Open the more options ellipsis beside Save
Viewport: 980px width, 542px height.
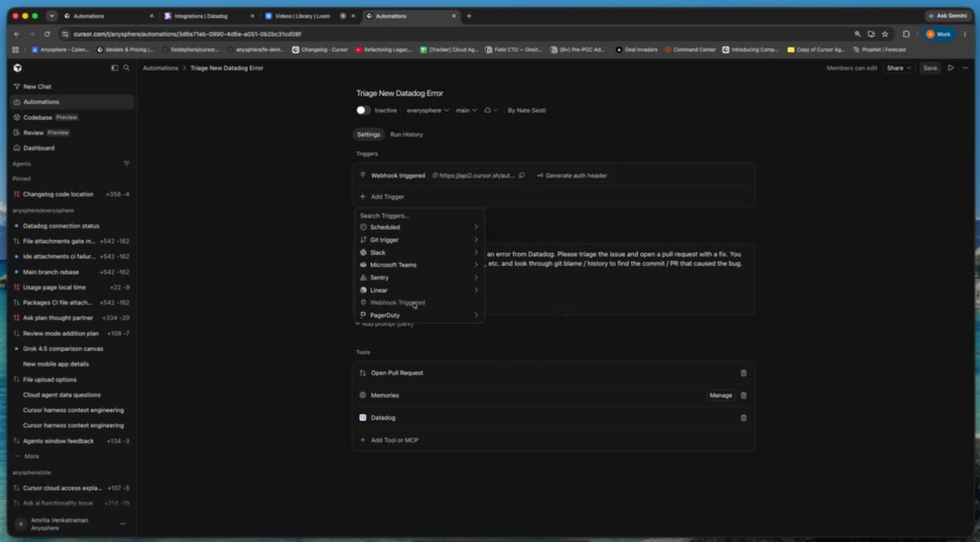tap(965, 68)
